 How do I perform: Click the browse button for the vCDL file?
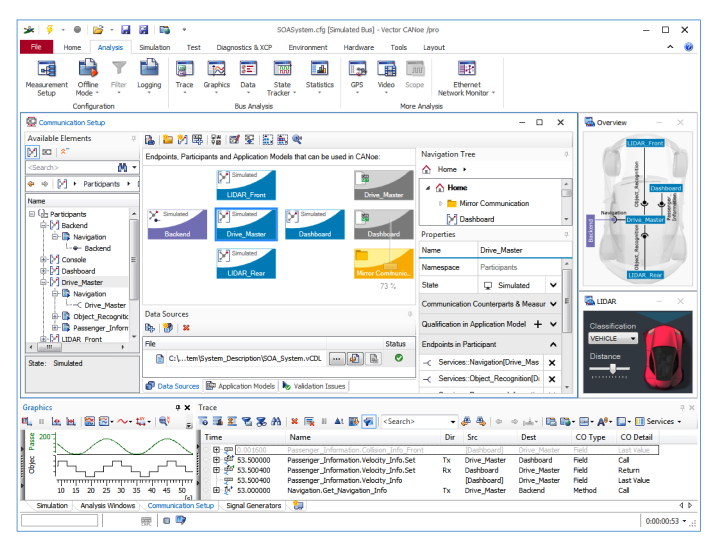click(338, 357)
